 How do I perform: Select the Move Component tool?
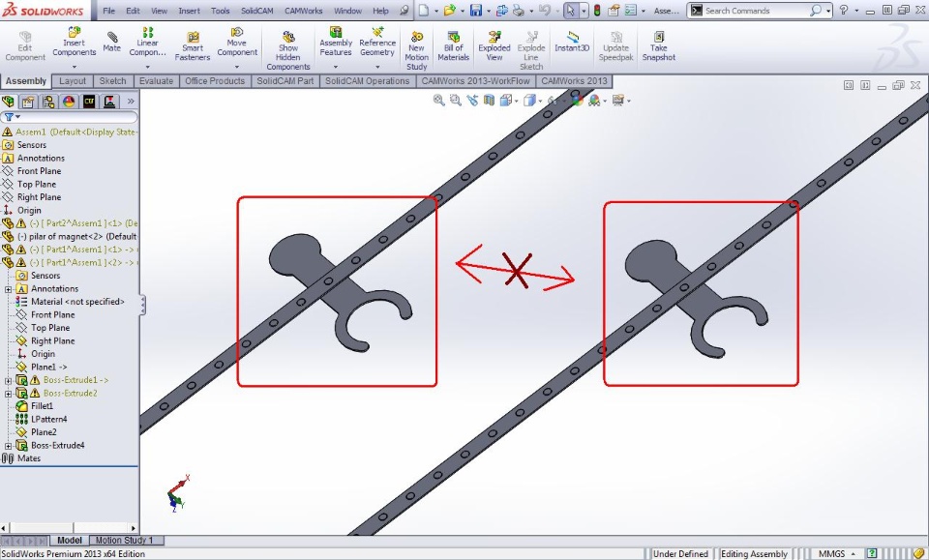237,42
